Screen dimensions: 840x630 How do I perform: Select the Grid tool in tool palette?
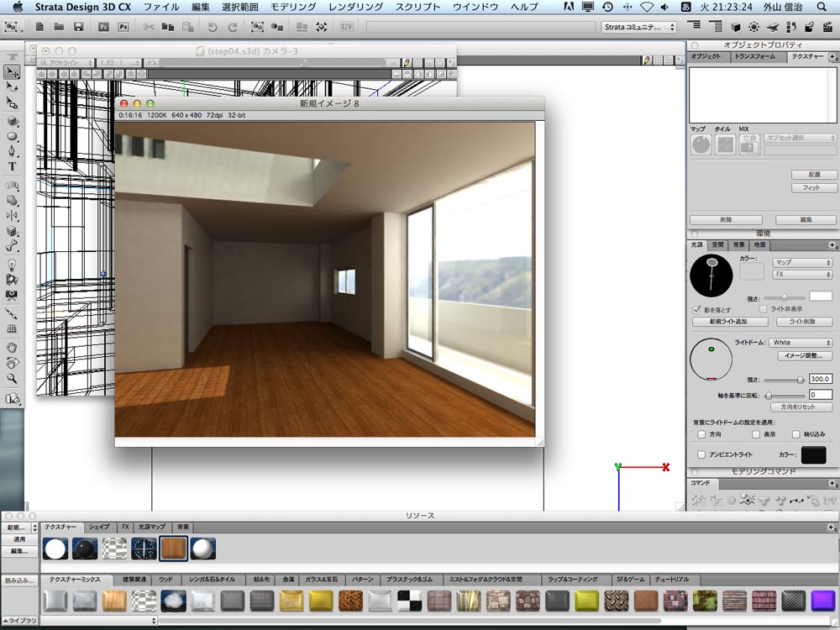[x=12, y=329]
